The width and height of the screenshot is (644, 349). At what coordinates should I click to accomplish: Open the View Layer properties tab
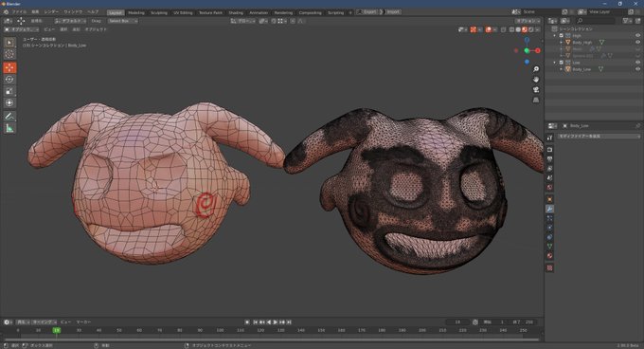[x=550, y=169]
